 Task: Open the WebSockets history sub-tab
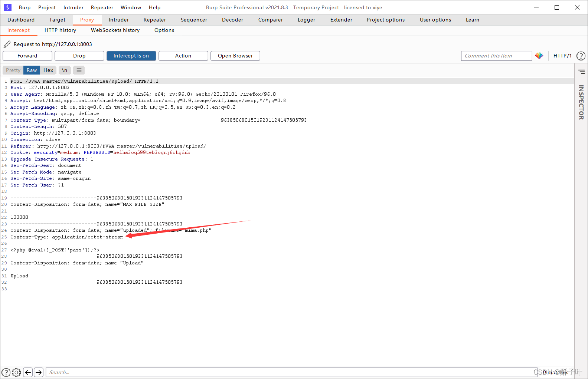tap(115, 30)
